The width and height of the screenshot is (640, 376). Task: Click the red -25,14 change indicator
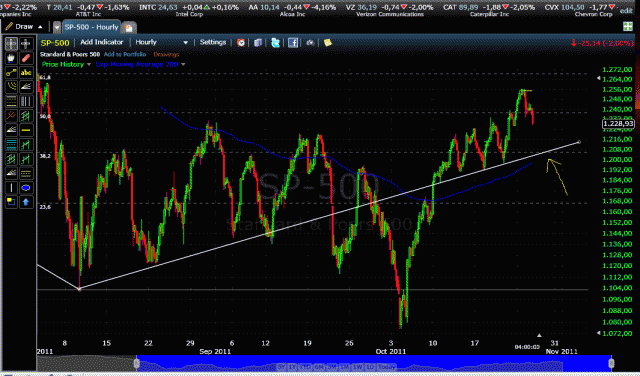[x=602, y=43]
